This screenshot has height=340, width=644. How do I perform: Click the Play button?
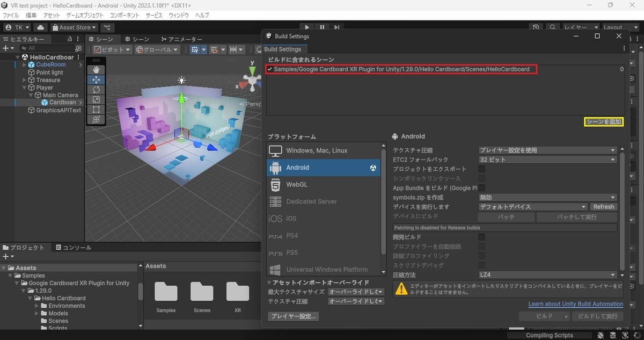pos(307,27)
